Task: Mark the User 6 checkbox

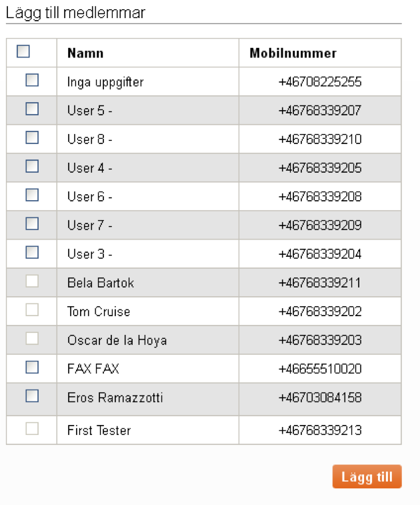Action: tap(32, 195)
